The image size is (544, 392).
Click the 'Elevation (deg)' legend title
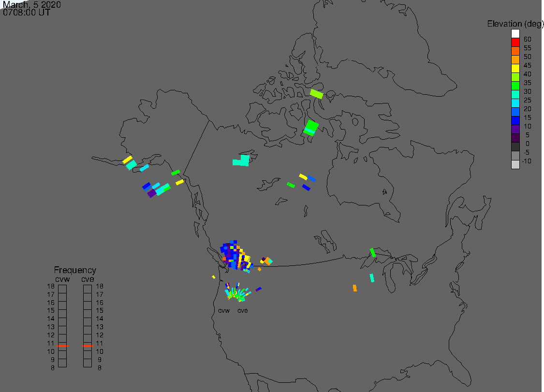[515, 24]
